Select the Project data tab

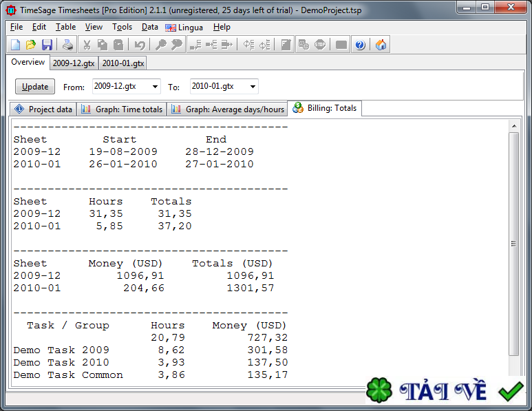coord(43,109)
